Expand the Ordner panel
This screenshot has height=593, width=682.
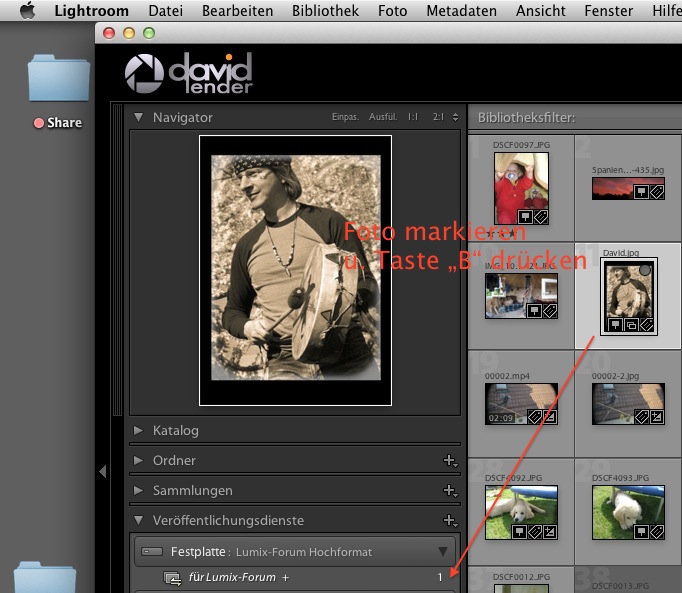(139, 460)
